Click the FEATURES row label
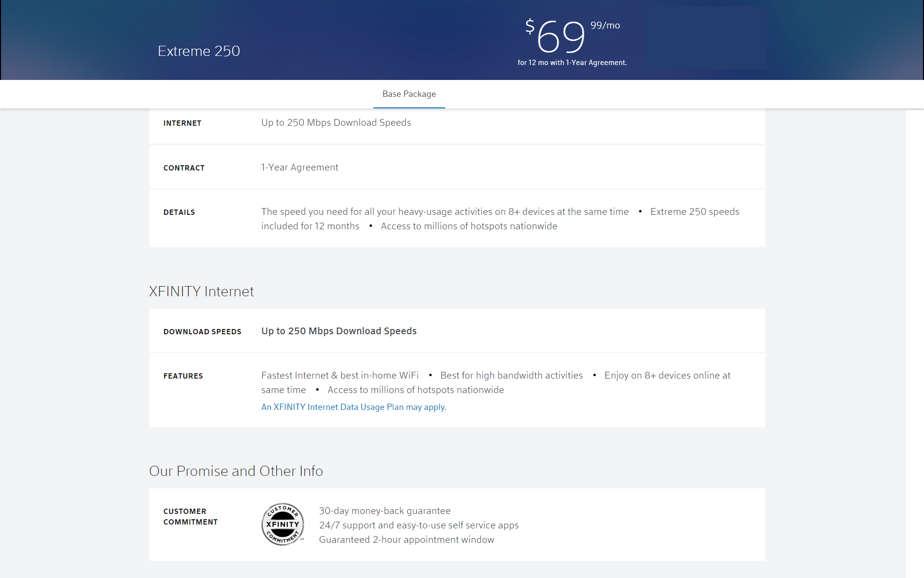Viewport: 924px width, 578px height. [x=183, y=376]
